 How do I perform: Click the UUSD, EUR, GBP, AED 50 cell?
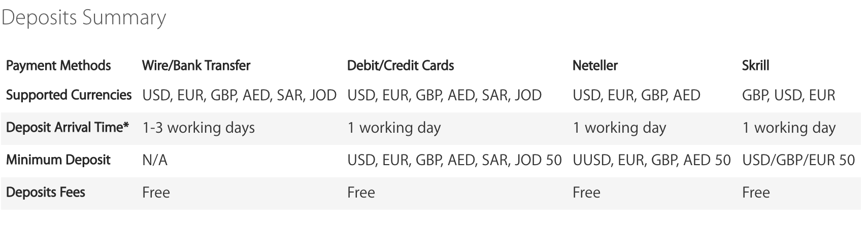click(x=652, y=160)
